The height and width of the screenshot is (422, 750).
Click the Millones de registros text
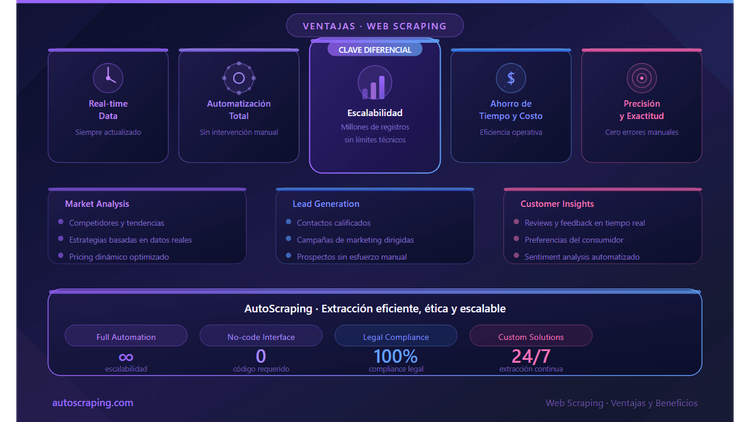click(375, 127)
